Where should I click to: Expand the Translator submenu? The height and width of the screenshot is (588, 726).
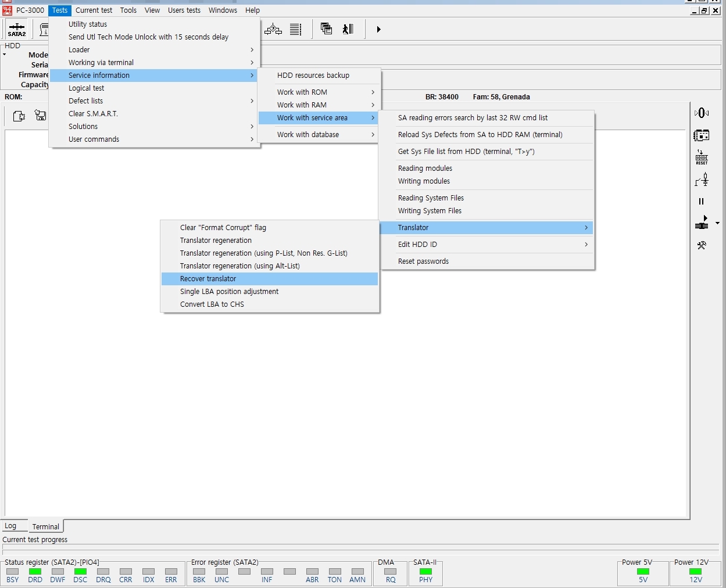point(487,228)
